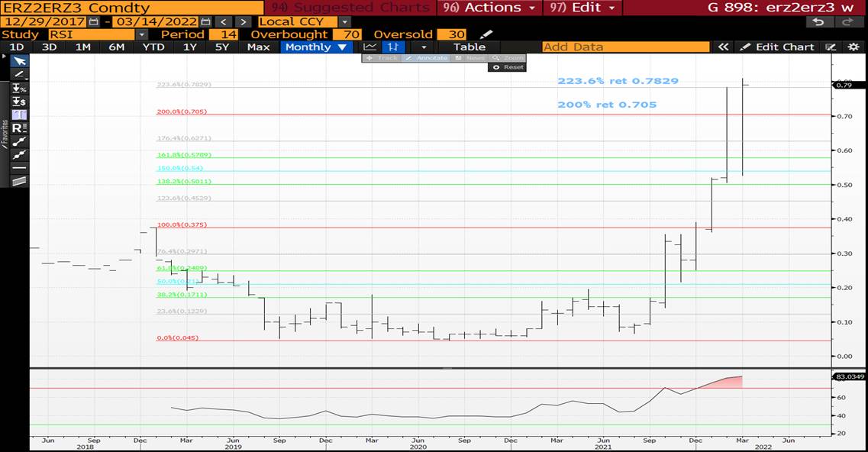
Task: Set range to 5Y
Action: 222,47
